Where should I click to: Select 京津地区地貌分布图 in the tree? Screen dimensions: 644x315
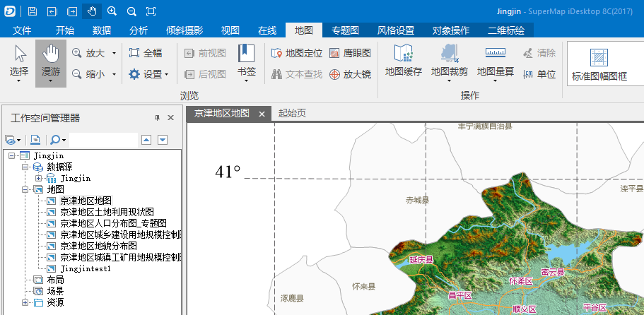click(98, 246)
